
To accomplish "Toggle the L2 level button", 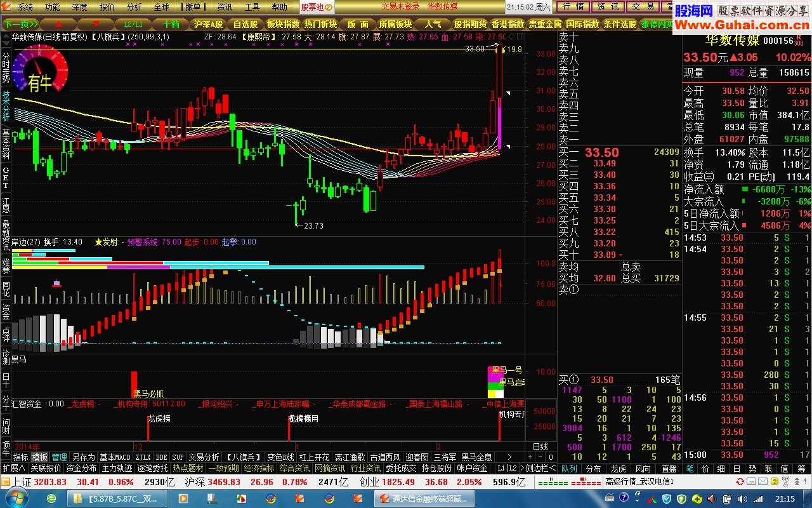I will [x=512, y=468].
